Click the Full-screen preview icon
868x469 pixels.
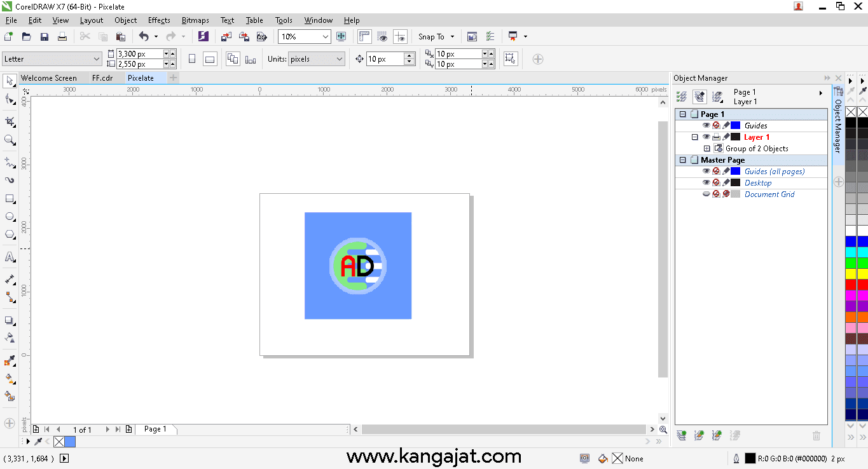click(x=341, y=37)
